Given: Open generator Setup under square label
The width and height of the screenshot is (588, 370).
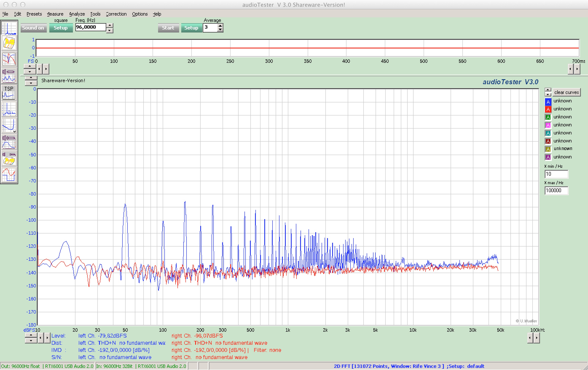Looking at the screenshot, I should coord(61,28).
